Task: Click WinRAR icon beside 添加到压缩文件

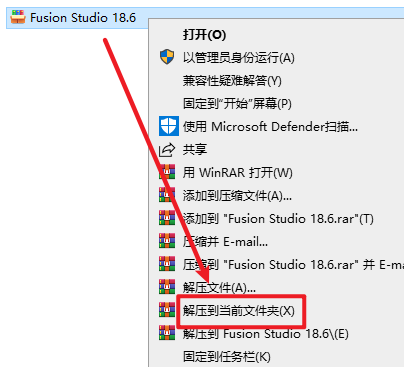Action: [167, 195]
